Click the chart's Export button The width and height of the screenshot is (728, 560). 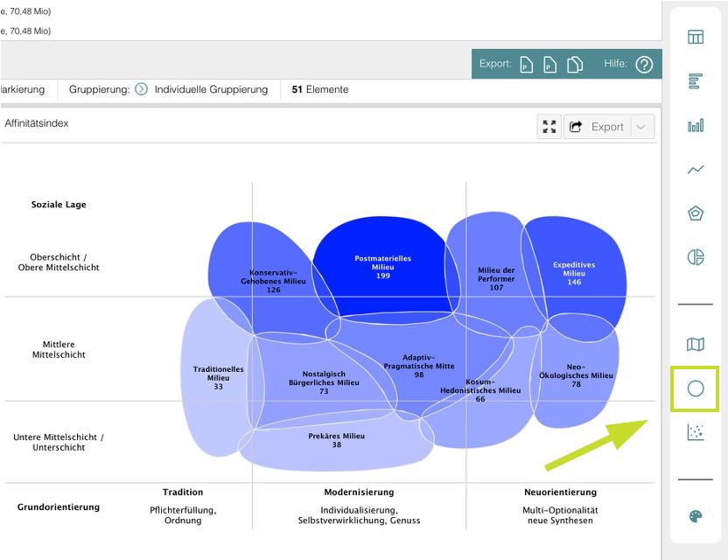[598, 127]
